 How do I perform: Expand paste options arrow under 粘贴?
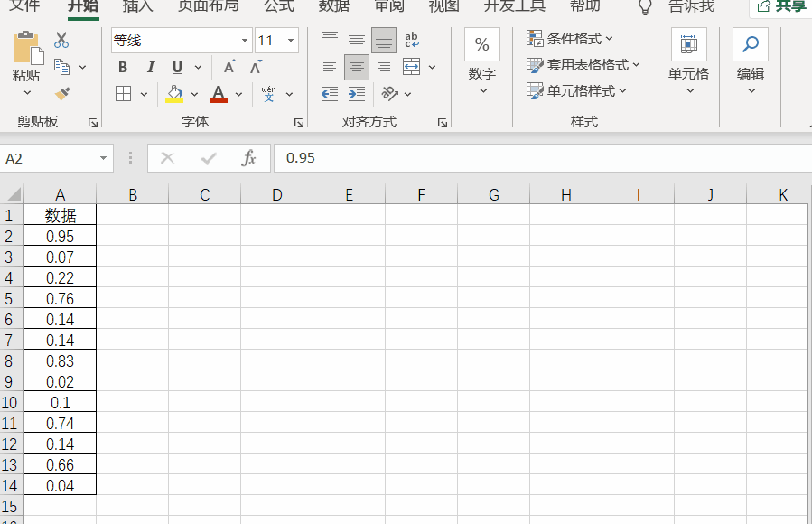click(27, 92)
